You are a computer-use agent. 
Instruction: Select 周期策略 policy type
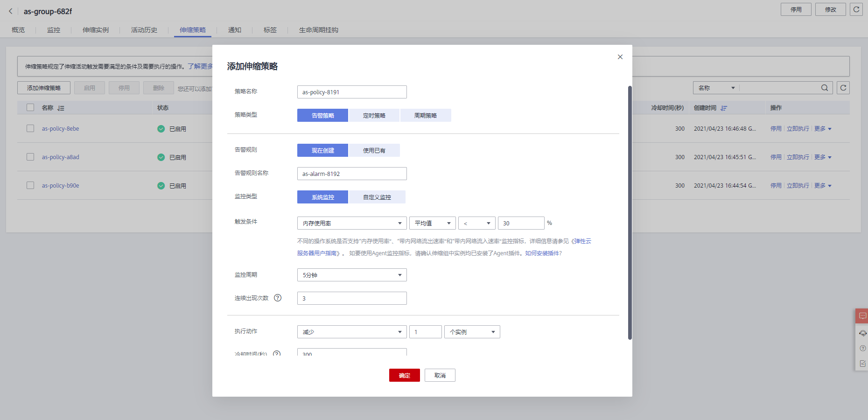click(426, 115)
